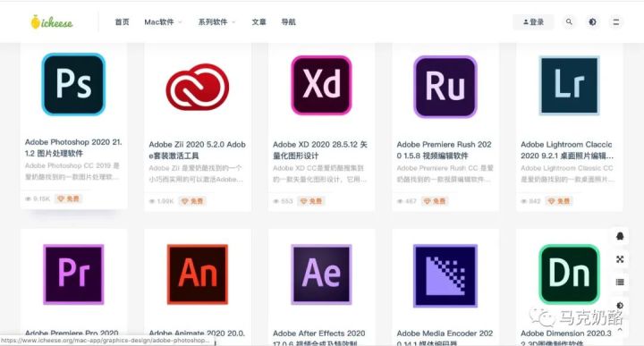The width and height of the screenshot is (644, 346).
Task: Open the After Effects Ae icon
Action: tap(322, 274)
